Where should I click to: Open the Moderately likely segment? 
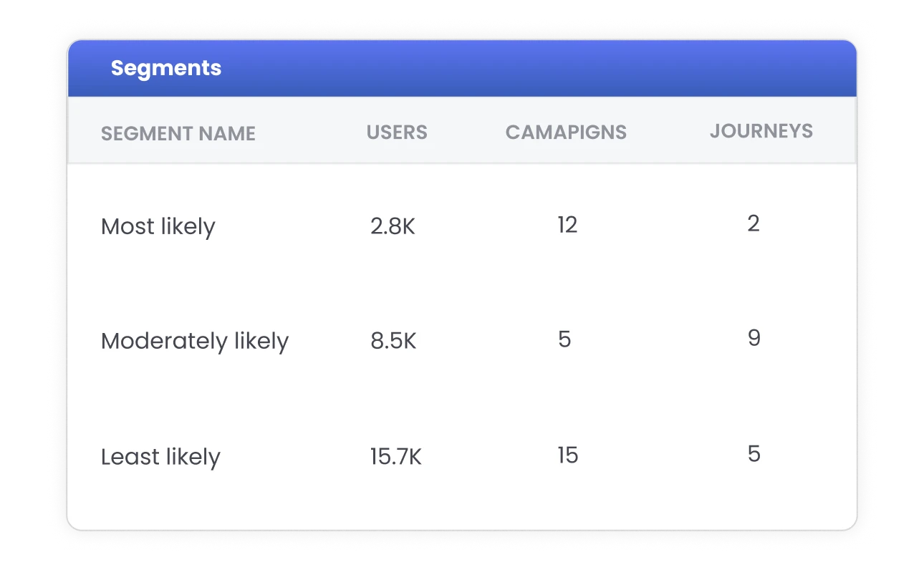pyautogui.click(x=195, y=342)
